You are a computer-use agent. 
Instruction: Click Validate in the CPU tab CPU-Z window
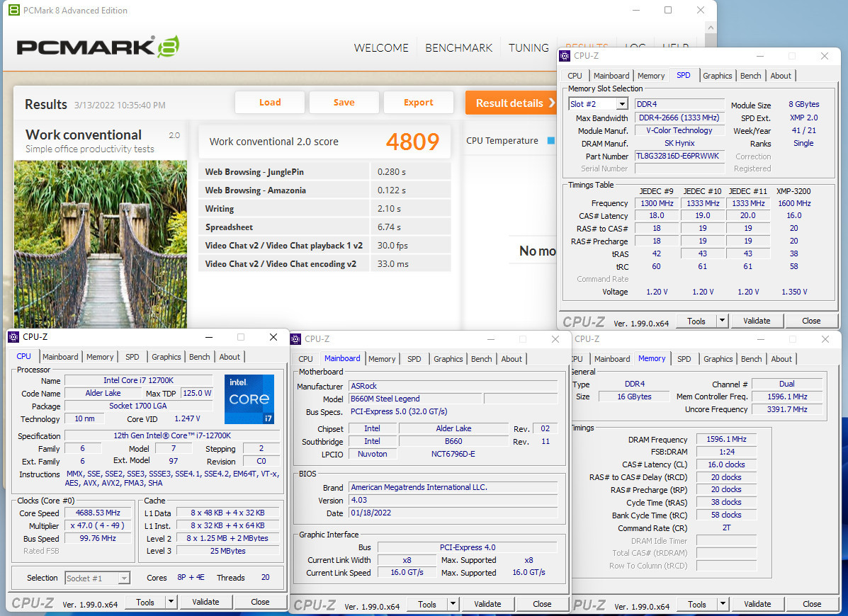(x=205, y=602)
